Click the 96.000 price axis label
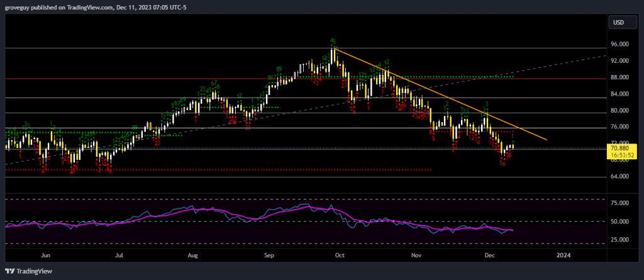 619,45
